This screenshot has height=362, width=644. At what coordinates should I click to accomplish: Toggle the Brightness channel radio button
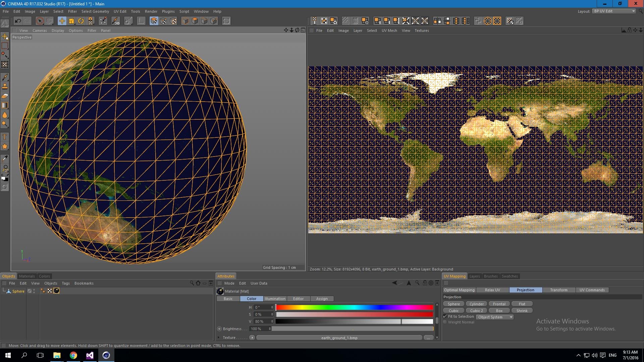pyautogui.click(x=219, y=329)
